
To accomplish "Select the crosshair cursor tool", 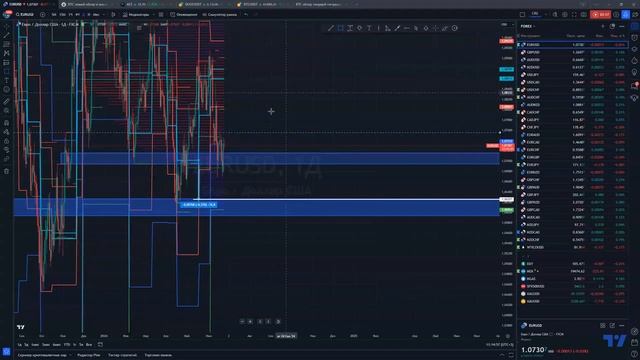I will [x=7, y=26].
